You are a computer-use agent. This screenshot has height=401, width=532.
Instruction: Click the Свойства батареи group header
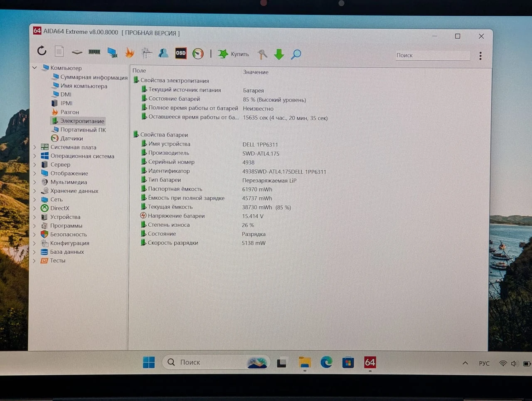[x=164, y=135]
